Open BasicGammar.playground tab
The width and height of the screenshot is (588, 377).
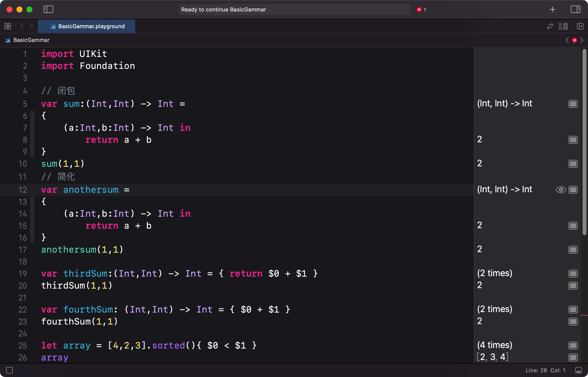[x=87, y=26]
